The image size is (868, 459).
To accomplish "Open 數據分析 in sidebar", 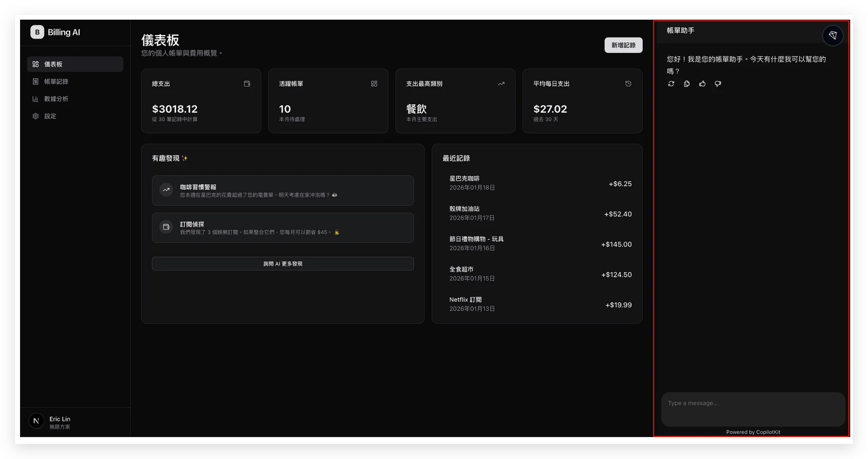I will 56,99.
